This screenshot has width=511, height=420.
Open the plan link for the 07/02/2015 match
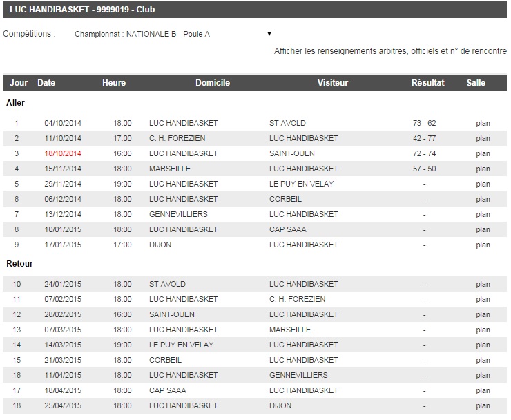[x=483, y=299]
